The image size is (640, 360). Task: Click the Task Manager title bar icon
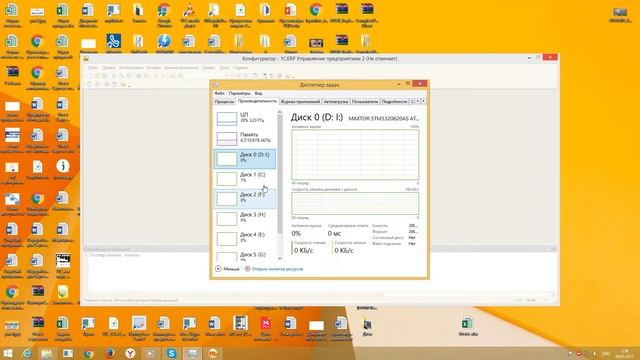pos(216,85)
